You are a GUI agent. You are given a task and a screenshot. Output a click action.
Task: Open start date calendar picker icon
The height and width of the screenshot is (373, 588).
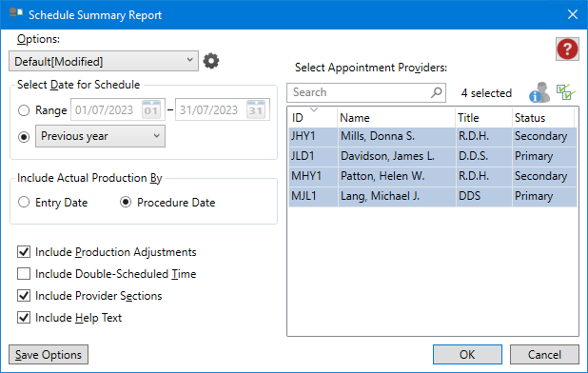click(151, 109)
